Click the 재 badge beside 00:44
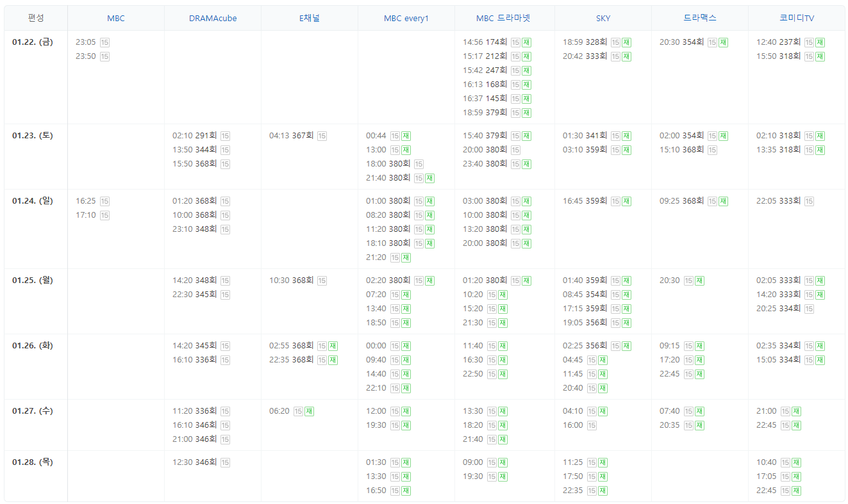 [x=406, y=136]
